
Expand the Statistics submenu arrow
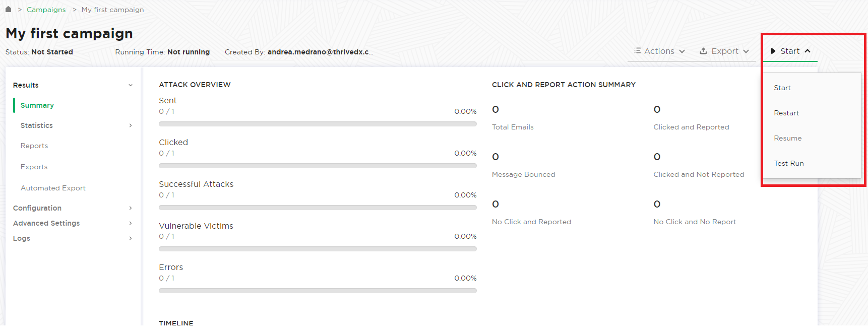click(131, 125)
